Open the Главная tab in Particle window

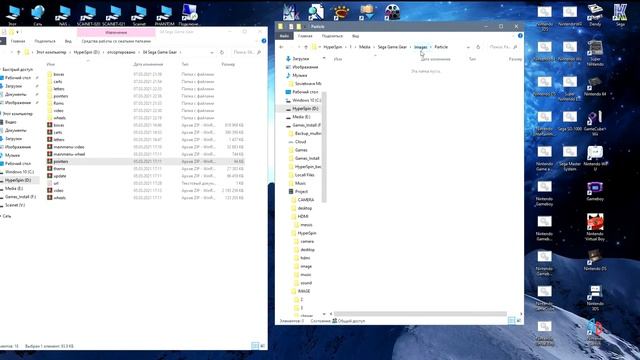[x=305, y=36]
